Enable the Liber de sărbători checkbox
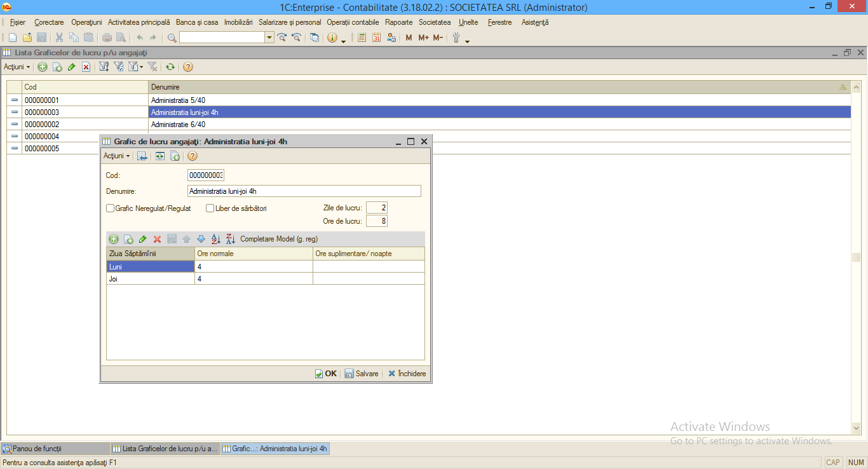Screen dimensions: 868x469 tap(210, 208)
